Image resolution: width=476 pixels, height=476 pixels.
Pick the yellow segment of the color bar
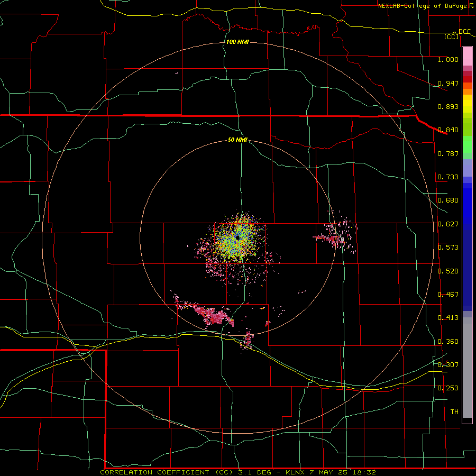[x=467, y=104]
